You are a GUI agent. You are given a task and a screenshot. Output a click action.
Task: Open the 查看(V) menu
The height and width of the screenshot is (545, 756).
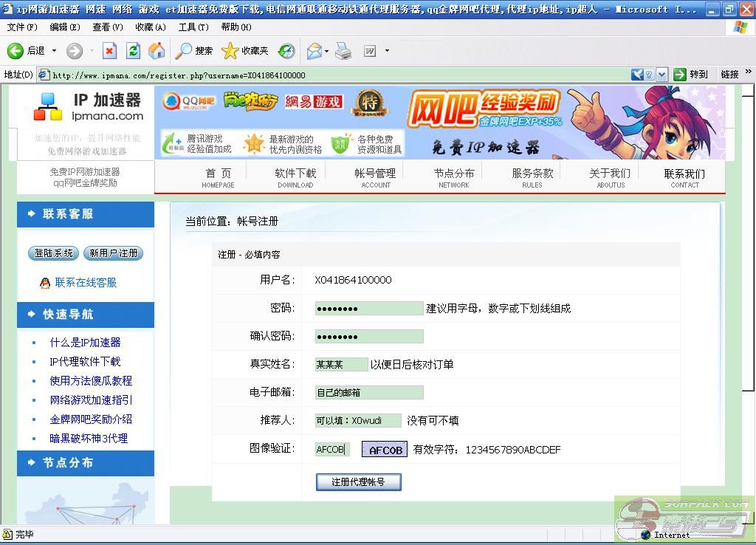click(108, 27)
